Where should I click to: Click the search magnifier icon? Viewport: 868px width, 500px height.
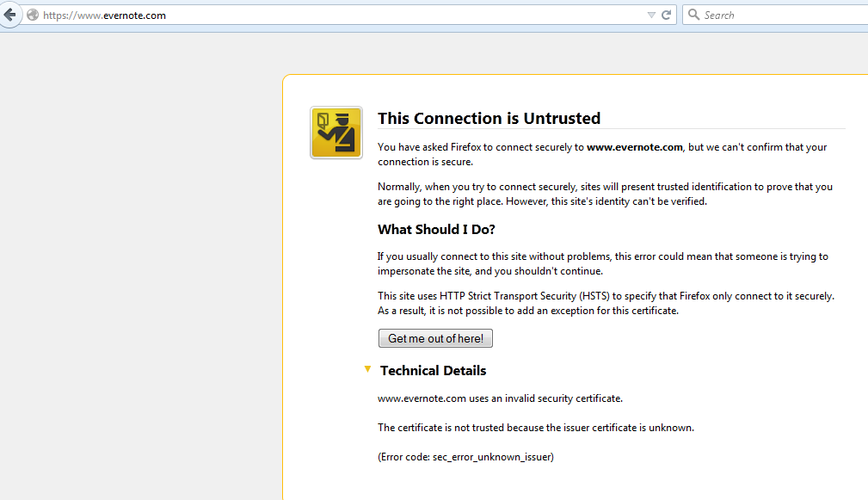pos(693,15)
